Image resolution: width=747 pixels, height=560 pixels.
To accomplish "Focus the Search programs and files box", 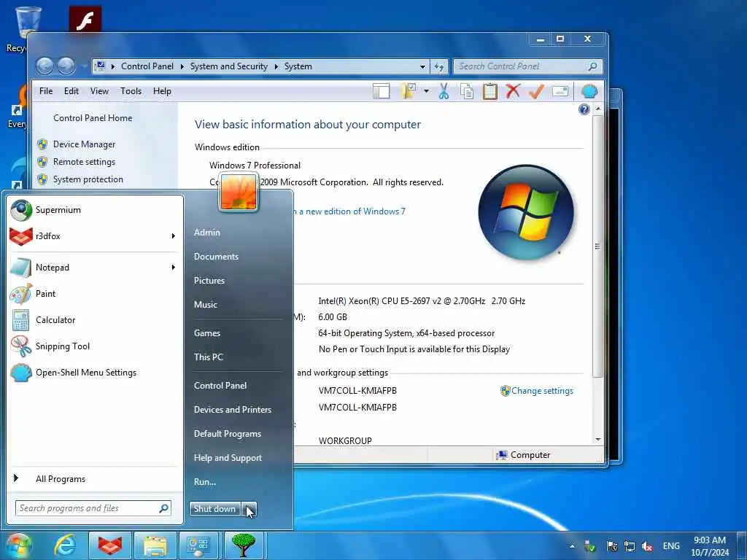I will (x=93, y=508).
